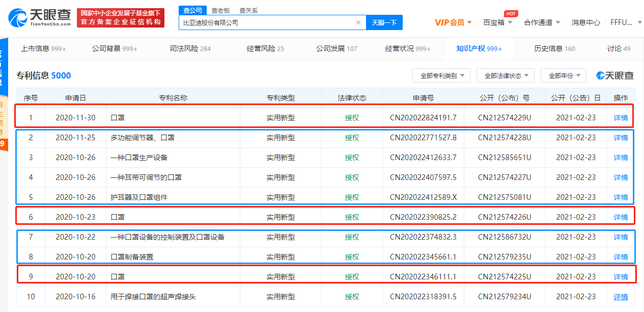Switch to 查老板 search tab
This screenshot has width=644, height=312.
[x=221, y=10]
